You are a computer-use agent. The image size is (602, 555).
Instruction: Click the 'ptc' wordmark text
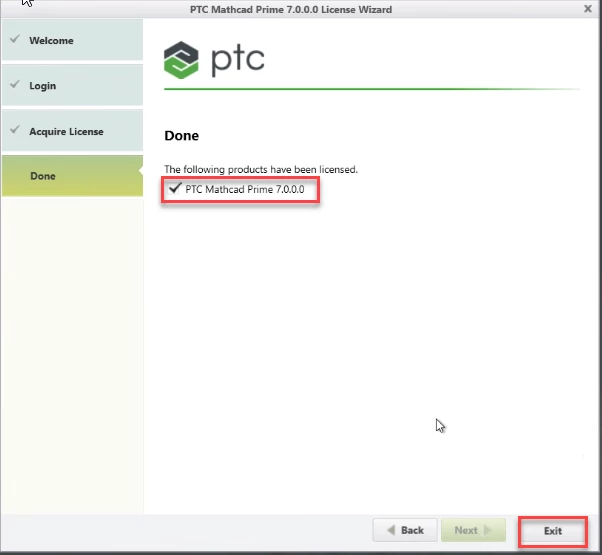[x=238, y=60]
